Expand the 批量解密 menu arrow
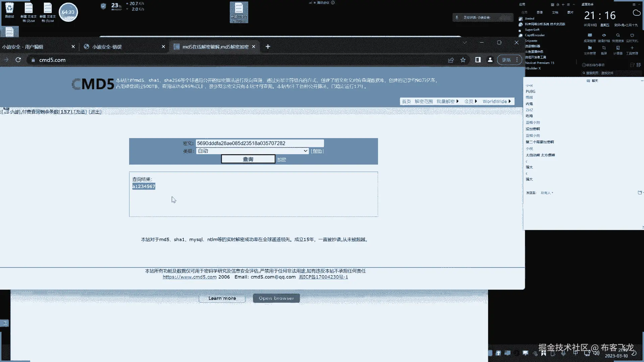The height and width of the screenshot is (362, 644). (x=457, y=101)
